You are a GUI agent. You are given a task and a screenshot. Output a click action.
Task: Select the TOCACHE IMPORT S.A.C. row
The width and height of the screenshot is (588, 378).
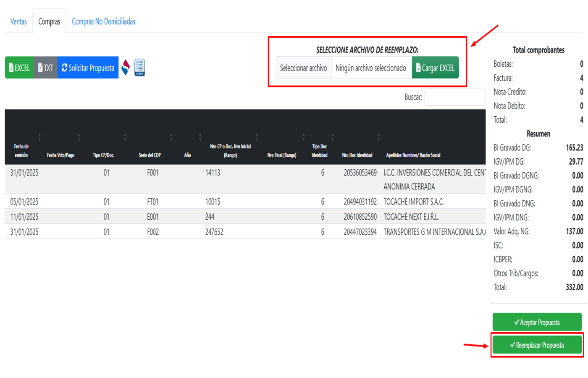tap(413, 202)
